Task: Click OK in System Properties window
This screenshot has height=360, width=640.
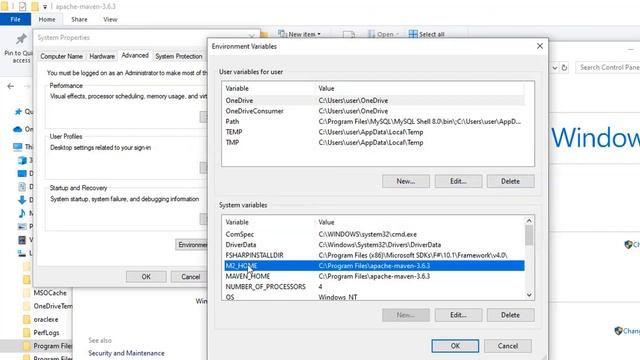Action: point(146,277)
